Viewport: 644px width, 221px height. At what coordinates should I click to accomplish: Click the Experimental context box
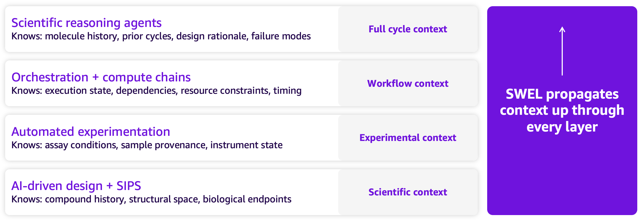pos(408,138)
